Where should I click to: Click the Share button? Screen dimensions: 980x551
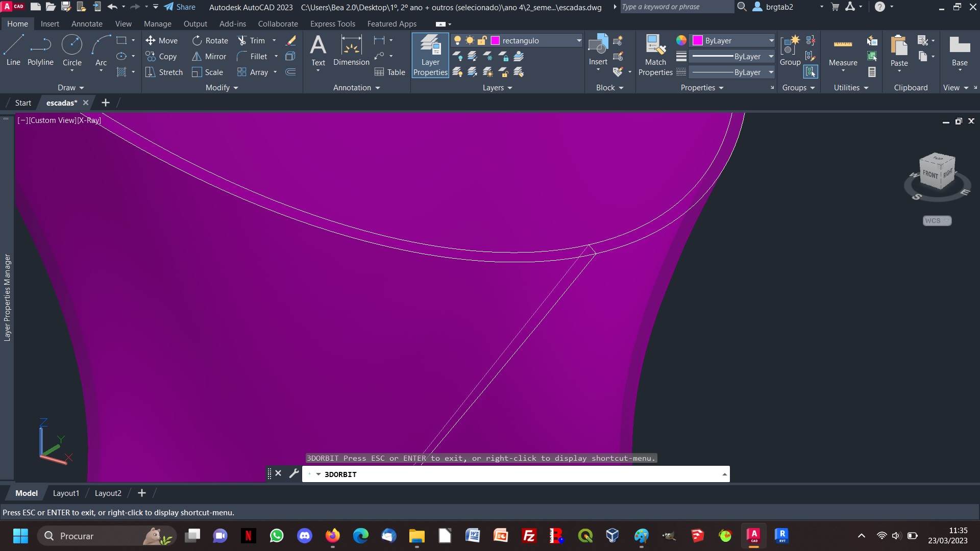pyautogui.click(x=180, y=7)
